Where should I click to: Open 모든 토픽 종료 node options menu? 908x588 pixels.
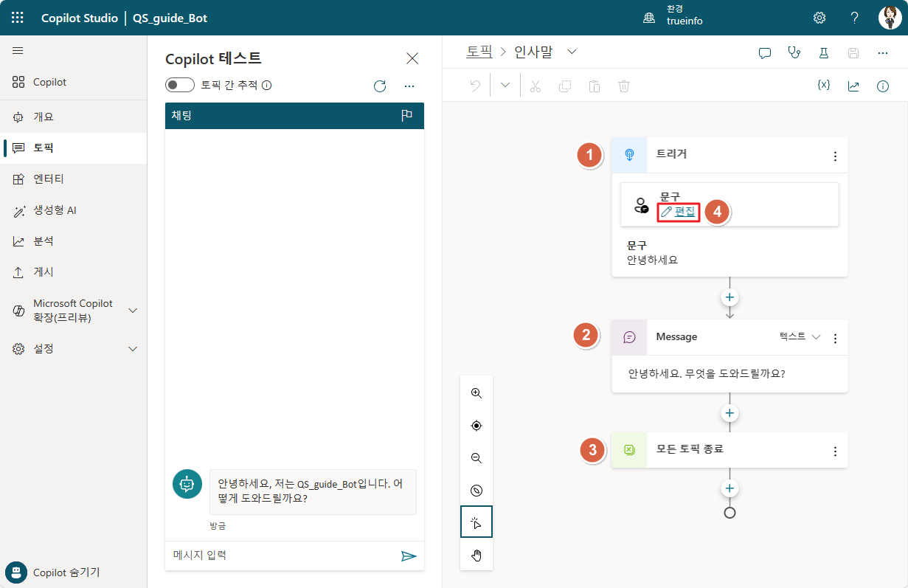[835, 452]
